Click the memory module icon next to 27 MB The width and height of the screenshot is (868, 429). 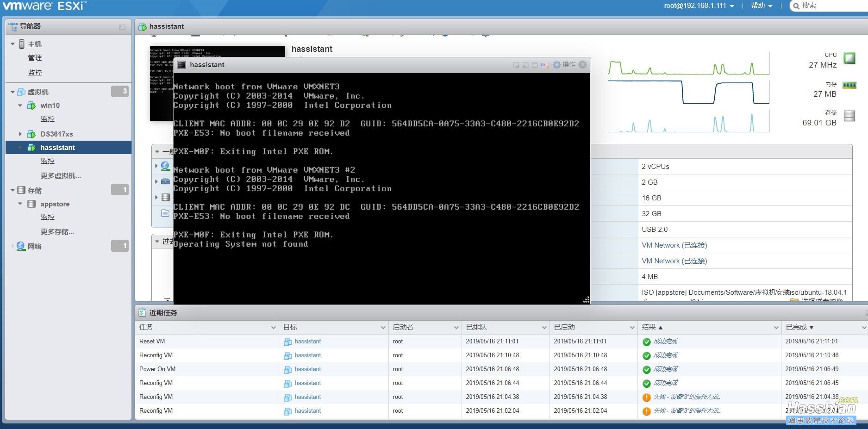849,85
